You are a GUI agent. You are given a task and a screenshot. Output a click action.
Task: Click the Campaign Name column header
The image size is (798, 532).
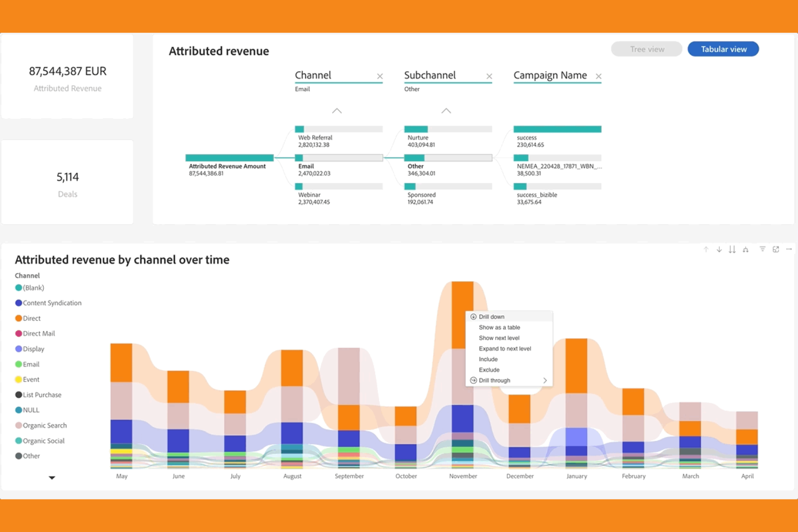coord(550,75)
